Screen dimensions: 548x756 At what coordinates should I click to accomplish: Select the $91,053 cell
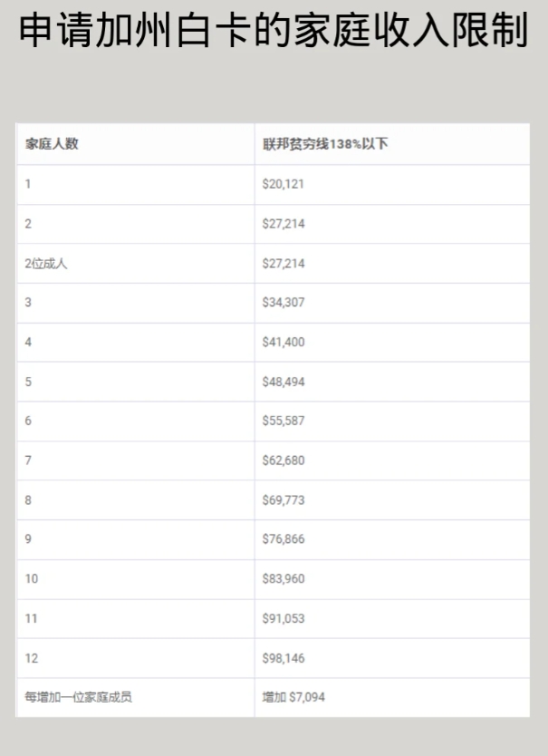click(x=283, y=618)
